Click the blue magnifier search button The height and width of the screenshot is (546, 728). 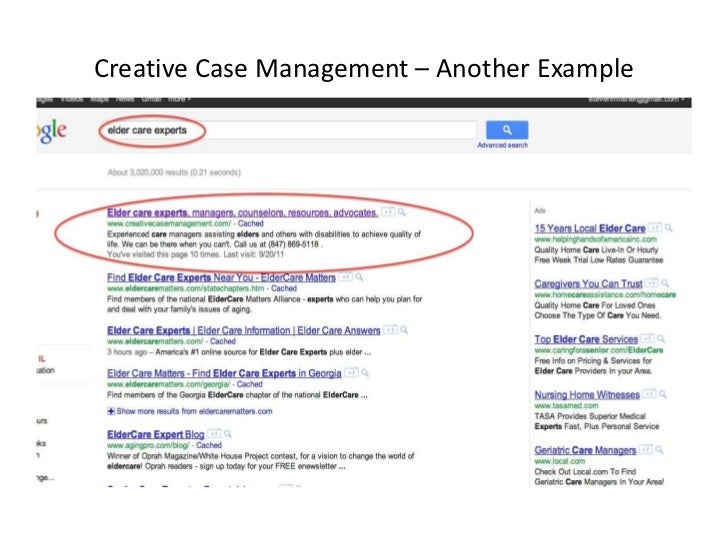[x=507, y=130]
